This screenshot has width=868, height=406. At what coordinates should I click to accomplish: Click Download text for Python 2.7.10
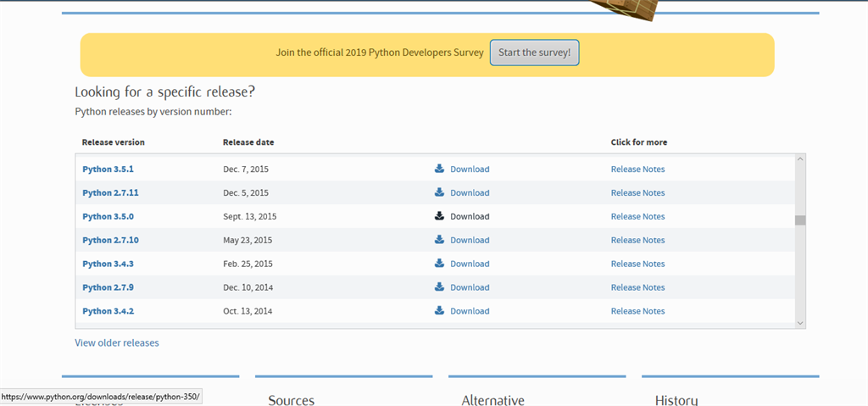click(470, 241)
